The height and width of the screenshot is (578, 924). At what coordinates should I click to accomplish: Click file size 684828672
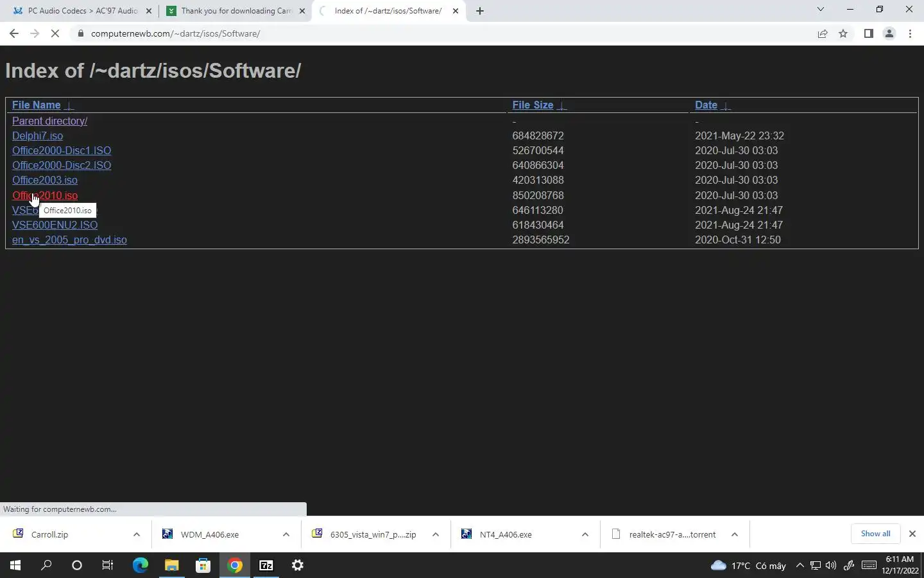[x=538, y=136]
